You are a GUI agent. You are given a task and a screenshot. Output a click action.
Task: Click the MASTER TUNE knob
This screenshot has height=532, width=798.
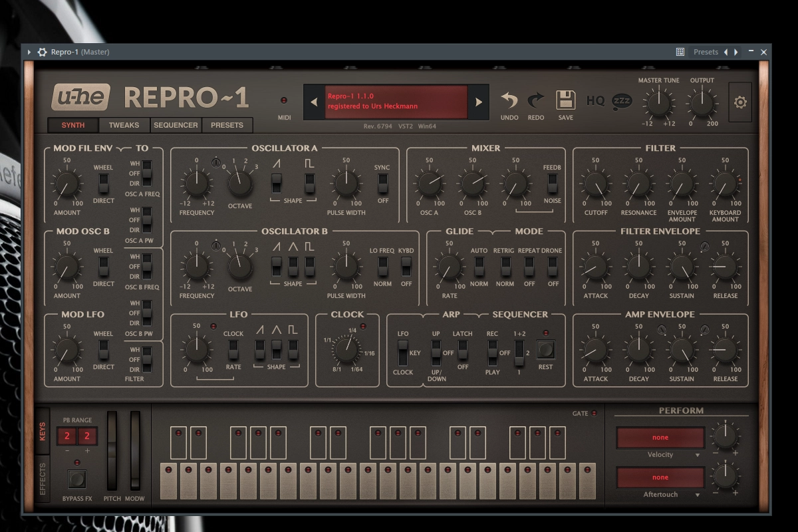point(658,102)
